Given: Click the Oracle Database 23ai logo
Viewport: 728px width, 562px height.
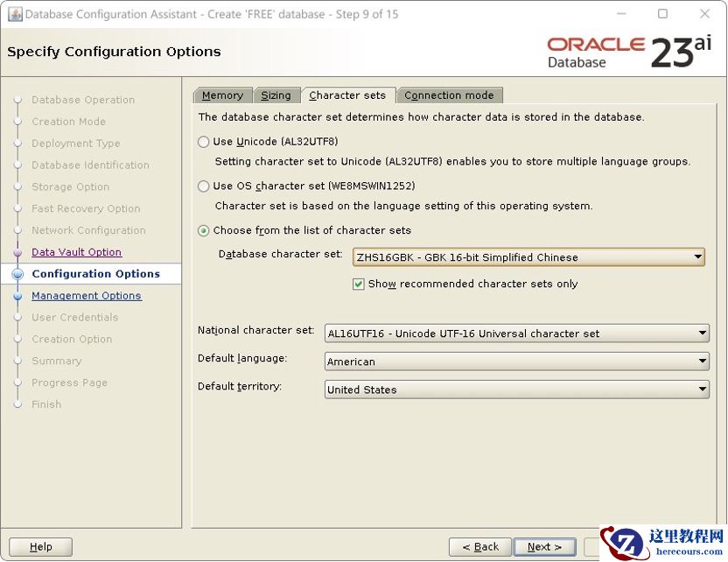Looking at the screenshot, I should pyautogui.click(x=629, y=52).
